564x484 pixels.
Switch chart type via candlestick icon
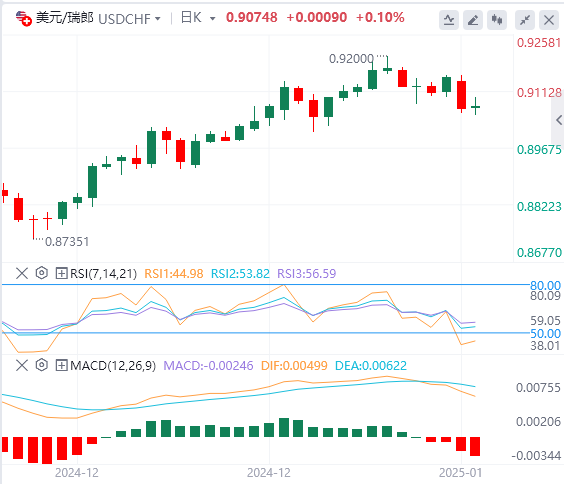[497, 20]
